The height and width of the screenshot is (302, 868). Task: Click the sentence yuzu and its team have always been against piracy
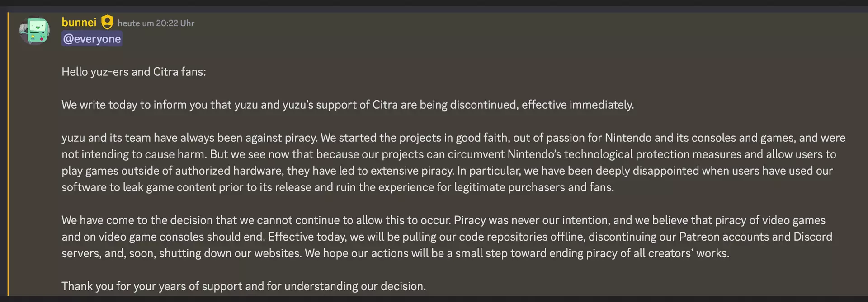click(x=190, y=138)
